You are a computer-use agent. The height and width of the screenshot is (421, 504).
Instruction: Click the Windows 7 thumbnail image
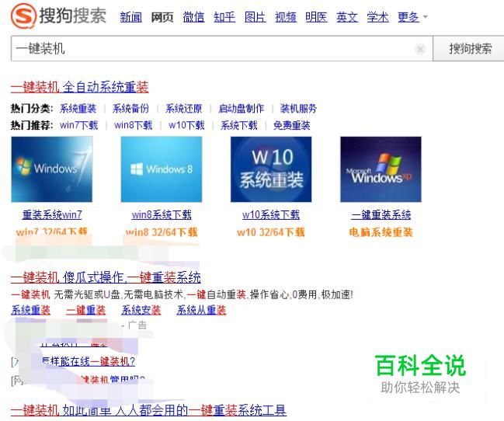click(52, 169)
